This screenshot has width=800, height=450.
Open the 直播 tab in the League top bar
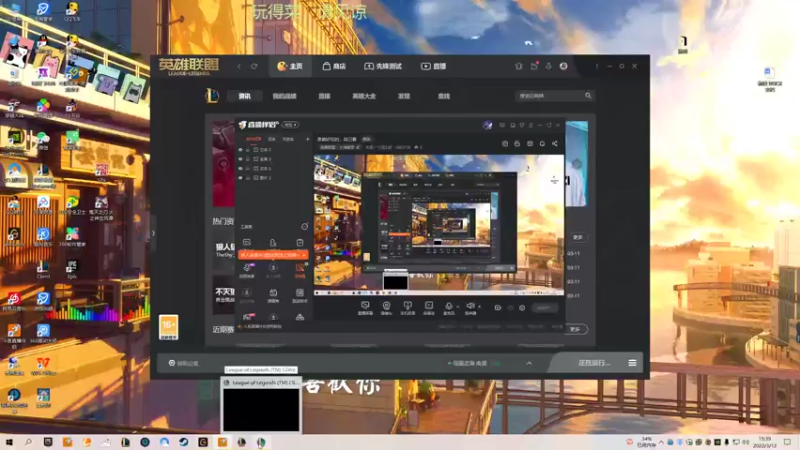pos(434,66)
